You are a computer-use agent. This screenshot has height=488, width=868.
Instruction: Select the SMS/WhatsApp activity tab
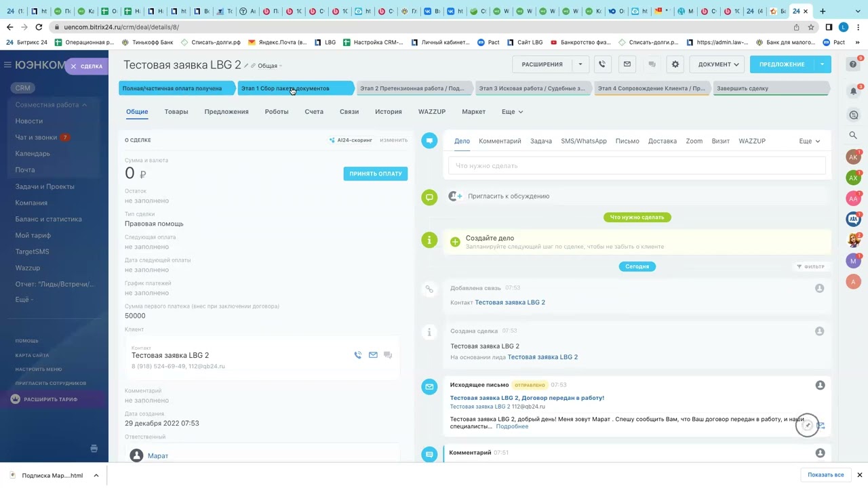(x=584, y=141)
